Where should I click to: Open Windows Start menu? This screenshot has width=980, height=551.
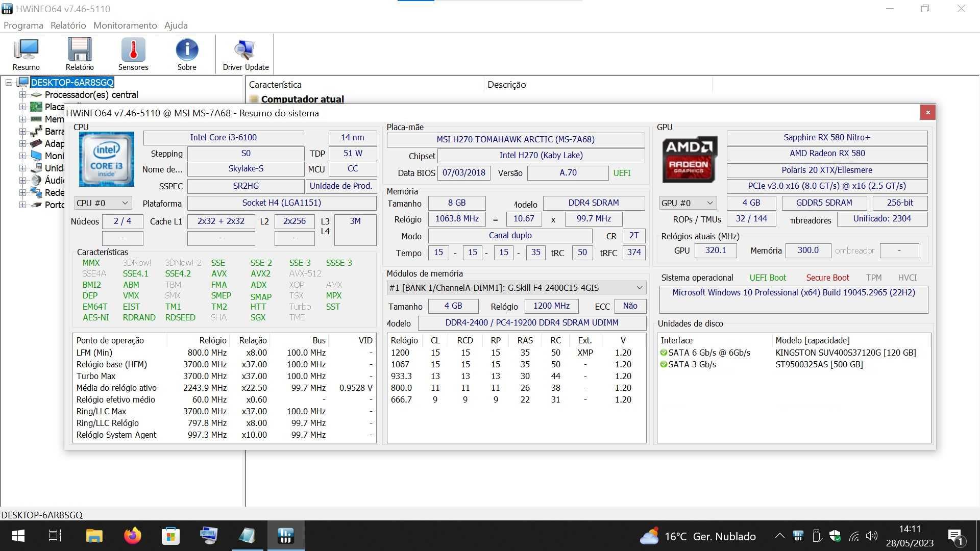pos(18,536)
